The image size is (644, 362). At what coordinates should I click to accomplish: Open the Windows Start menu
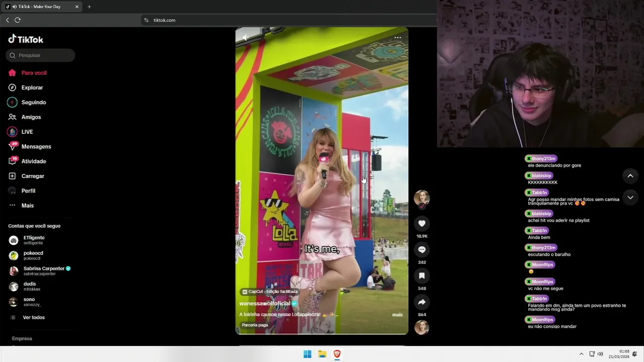[x=307, y=354]
